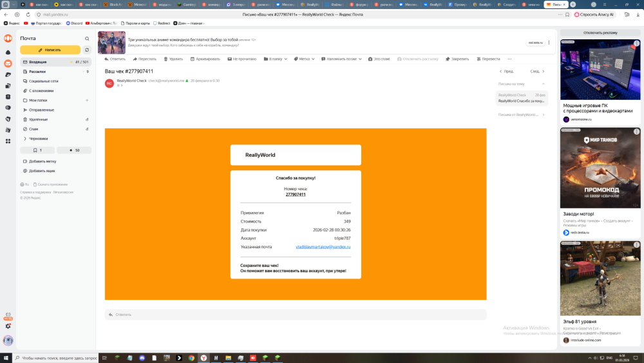The width and height of the screenshot is (644, 363).
Task: Click Спросить Алису AI button
Action: 594,14
